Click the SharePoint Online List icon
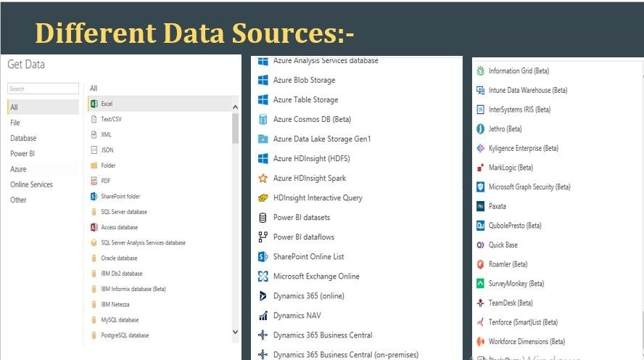 (263, 257)
